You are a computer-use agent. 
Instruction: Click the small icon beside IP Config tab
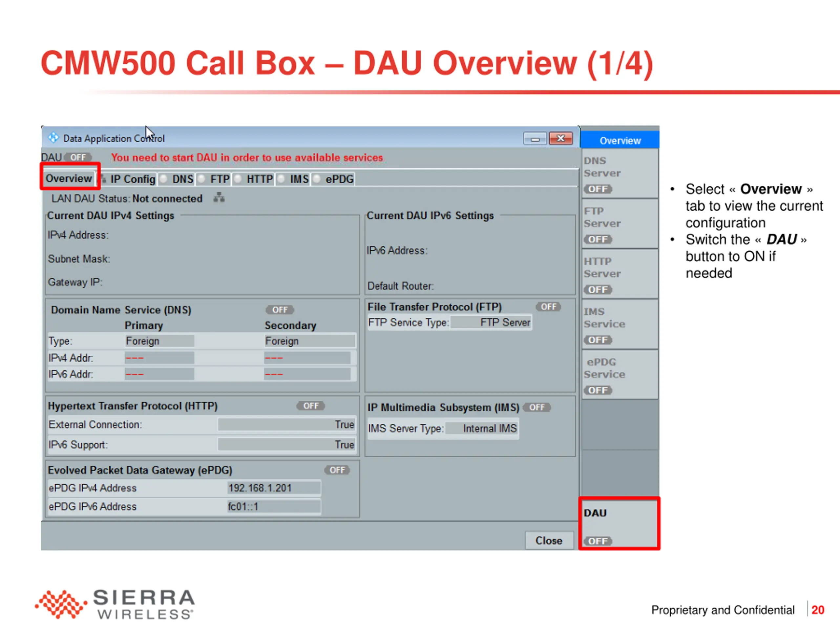pos(103,179)
